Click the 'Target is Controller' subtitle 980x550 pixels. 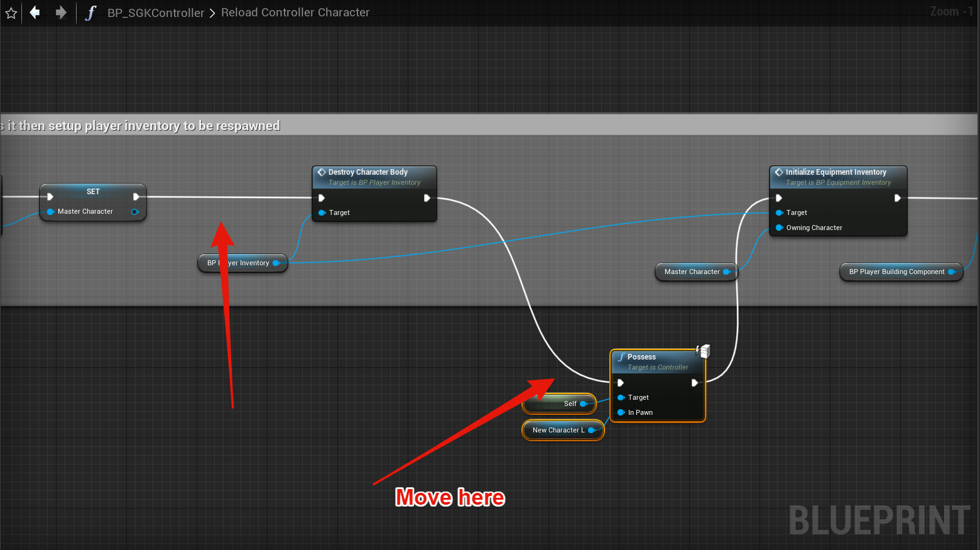[658, 368]
